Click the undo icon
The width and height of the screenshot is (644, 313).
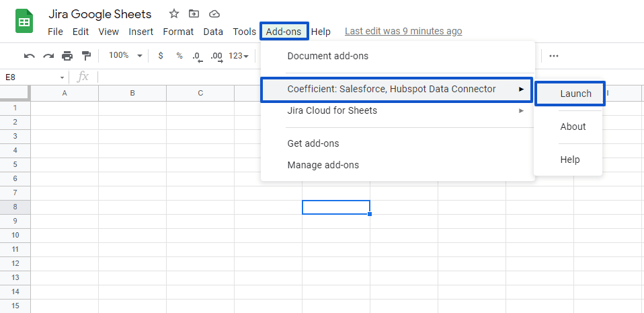tap(29, 56)
